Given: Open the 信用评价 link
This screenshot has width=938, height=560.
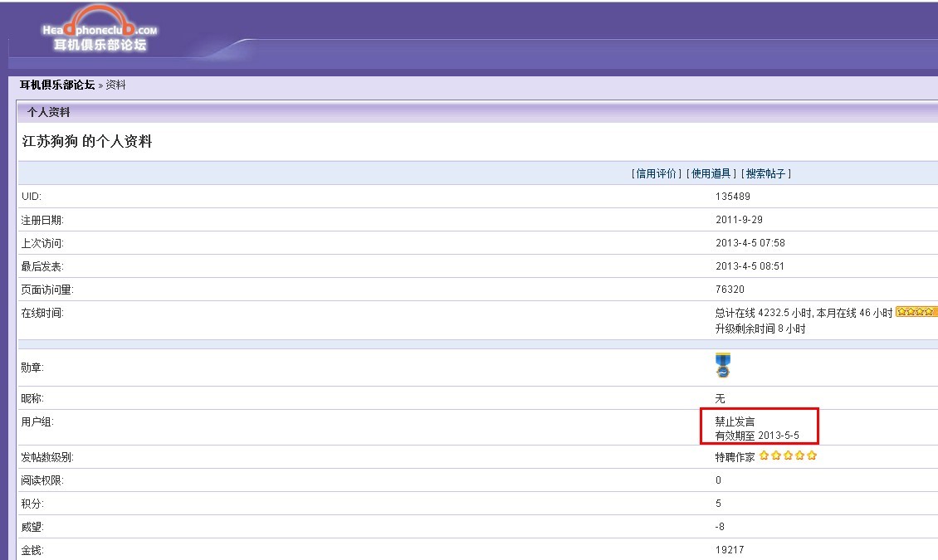Looking at the screenshot, I should coord(656,173).
